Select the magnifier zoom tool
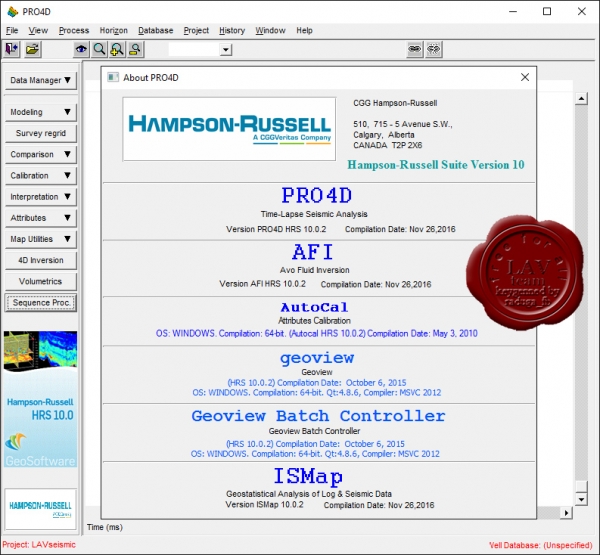This screenshot has width=600, height=555. point(99,49)
